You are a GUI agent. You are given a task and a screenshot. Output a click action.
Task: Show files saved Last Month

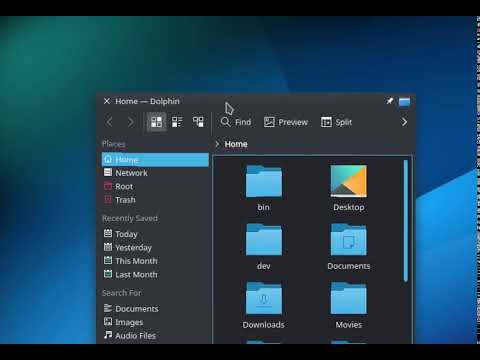[x=155, y=275]
